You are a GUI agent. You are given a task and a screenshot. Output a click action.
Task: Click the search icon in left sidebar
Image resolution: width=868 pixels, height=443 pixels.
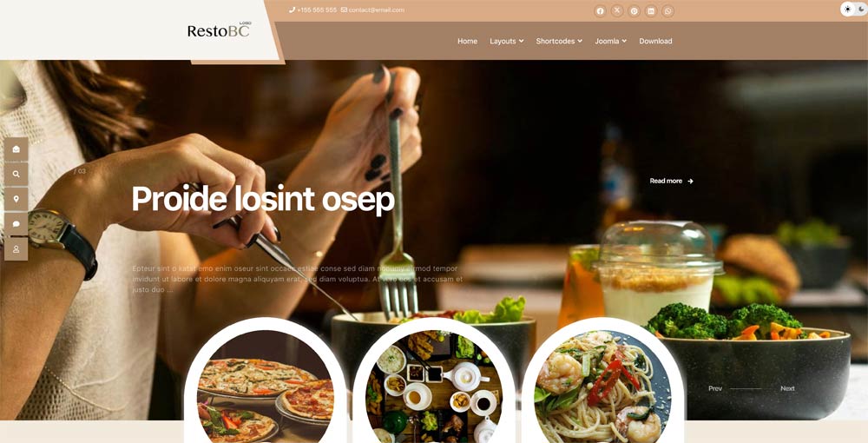pos(16,174)
